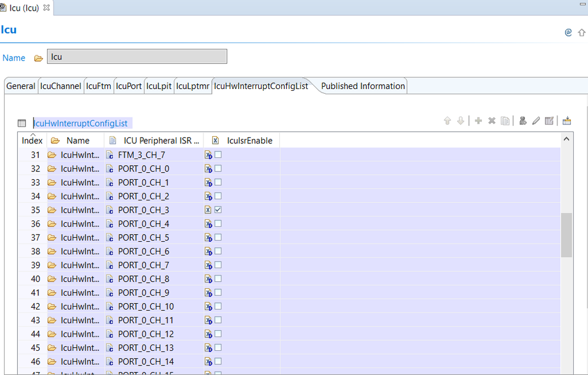This screenshot has width=588, height=375.
Task: Click the derived-value icon in PORT_0_CH_14 row
Action: tap(208, 361)
